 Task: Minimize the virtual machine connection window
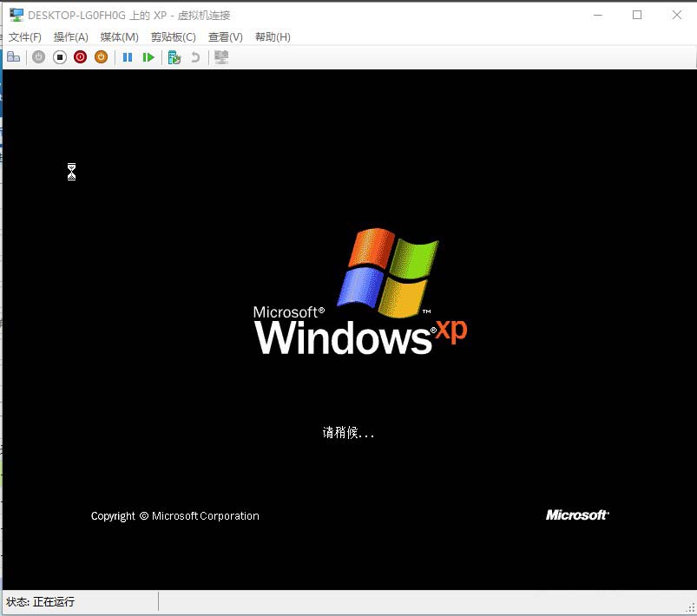click(x=598, y=15)
